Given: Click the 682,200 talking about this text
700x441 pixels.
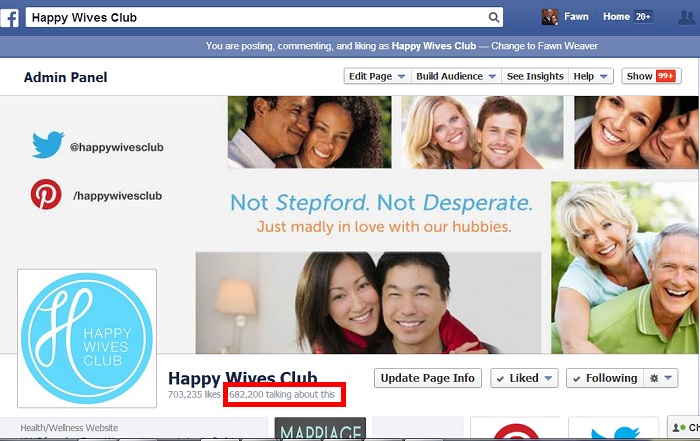Looking at the screenshot, I should pyautogui.click(x=282, y=395).
